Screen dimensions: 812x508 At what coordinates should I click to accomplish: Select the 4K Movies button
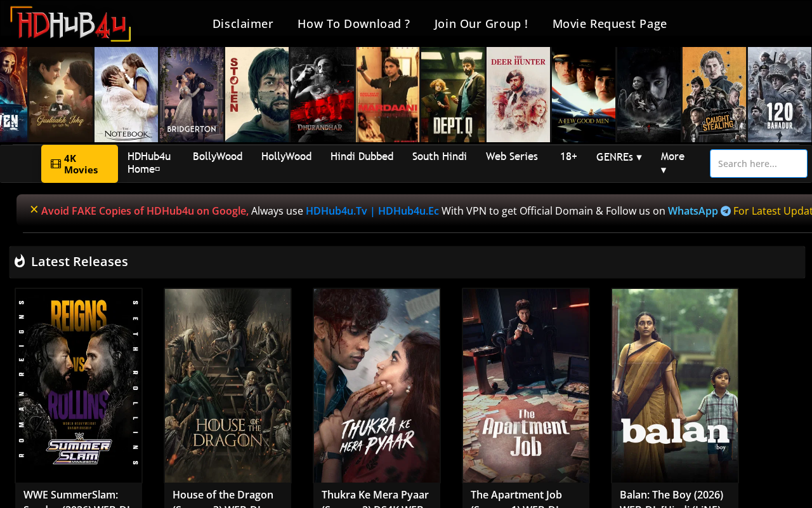click(x=80, y=164)
